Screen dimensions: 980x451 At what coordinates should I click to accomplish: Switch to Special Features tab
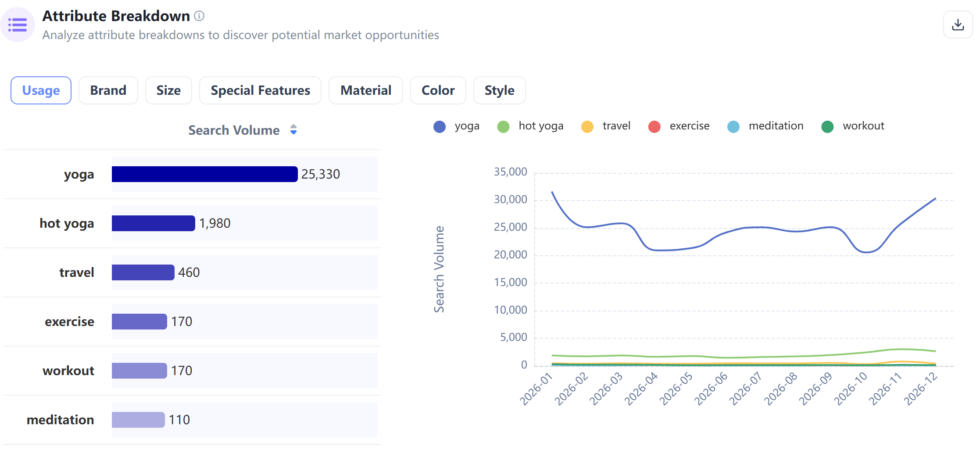(260, 90)
